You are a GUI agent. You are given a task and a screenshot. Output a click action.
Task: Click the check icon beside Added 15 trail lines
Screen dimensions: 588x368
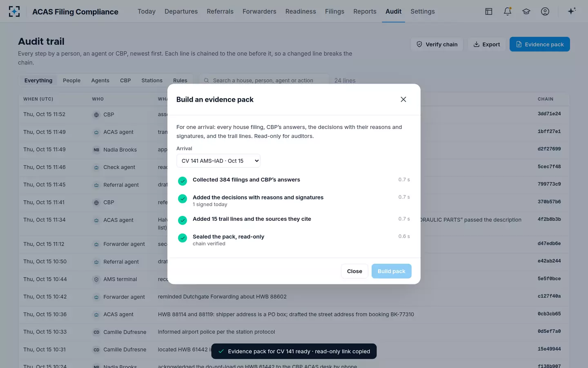coord(183,220)
